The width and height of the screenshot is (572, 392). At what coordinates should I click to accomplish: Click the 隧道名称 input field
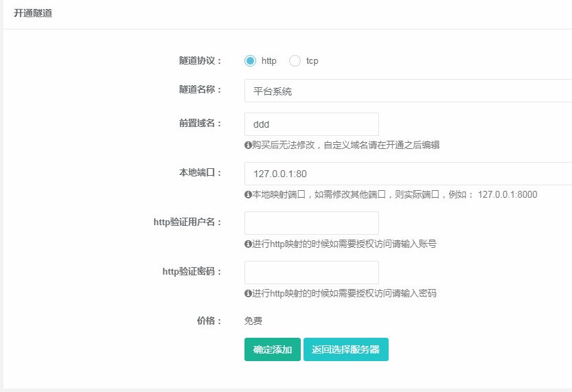coord(408,91)
